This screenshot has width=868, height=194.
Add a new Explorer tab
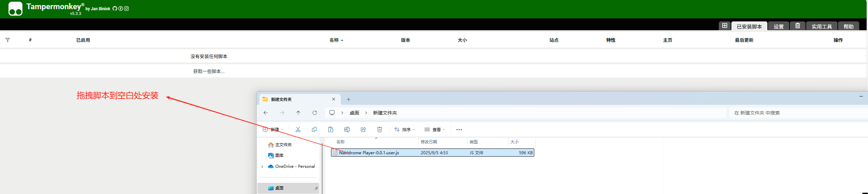click(x=348, y=99)
